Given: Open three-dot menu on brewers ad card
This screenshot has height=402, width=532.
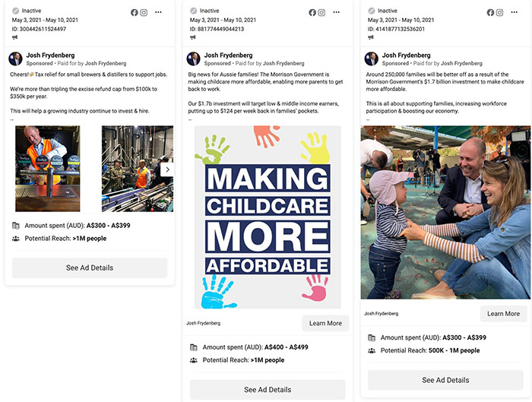Looking at the screenshot, I should (x=158, y=12).
